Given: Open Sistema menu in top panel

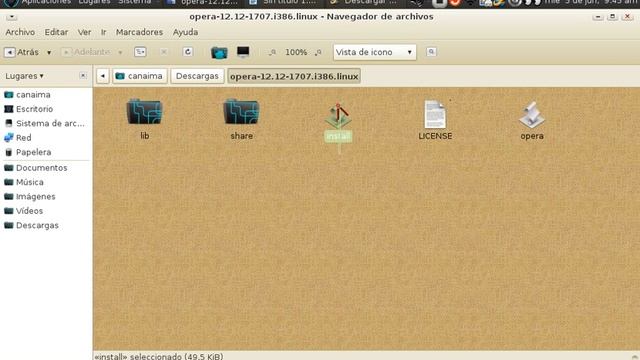Looking at the screenshot, I should (x=135, y=2).
